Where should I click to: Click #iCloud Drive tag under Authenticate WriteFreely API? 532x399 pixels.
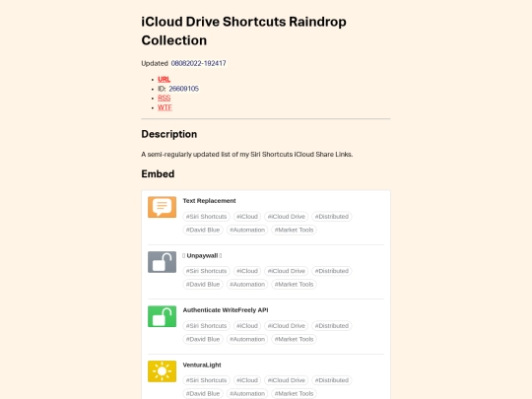coord(287,326)
